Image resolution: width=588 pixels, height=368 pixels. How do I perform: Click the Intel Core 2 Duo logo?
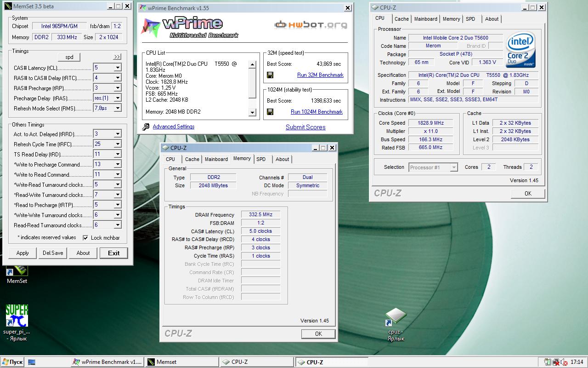click(x=520, y=50)
